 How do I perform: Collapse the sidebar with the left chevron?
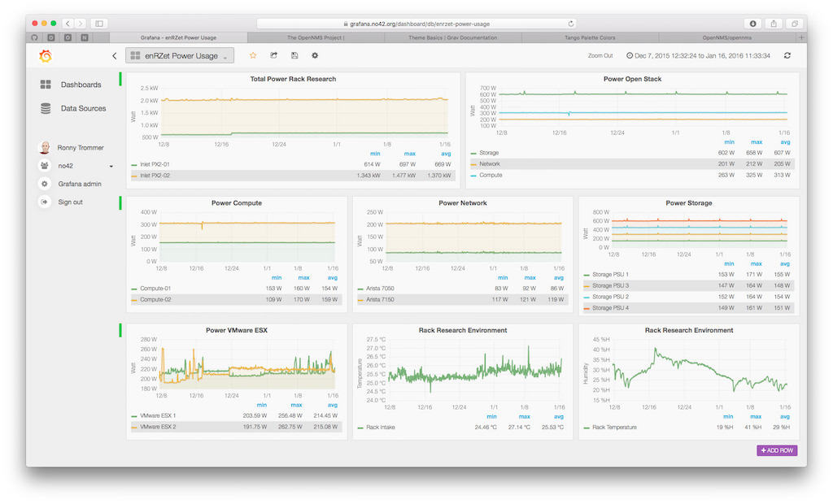(114, 56)
